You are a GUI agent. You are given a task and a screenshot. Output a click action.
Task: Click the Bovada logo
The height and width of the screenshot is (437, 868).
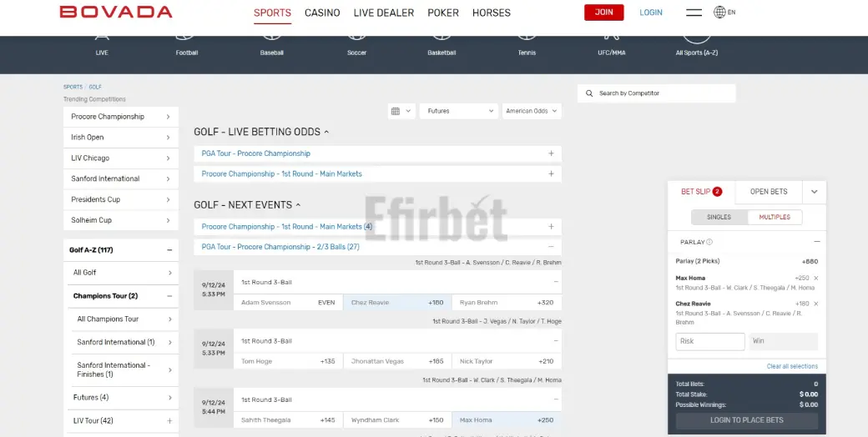pyautogui.click(x=116, y=13)
